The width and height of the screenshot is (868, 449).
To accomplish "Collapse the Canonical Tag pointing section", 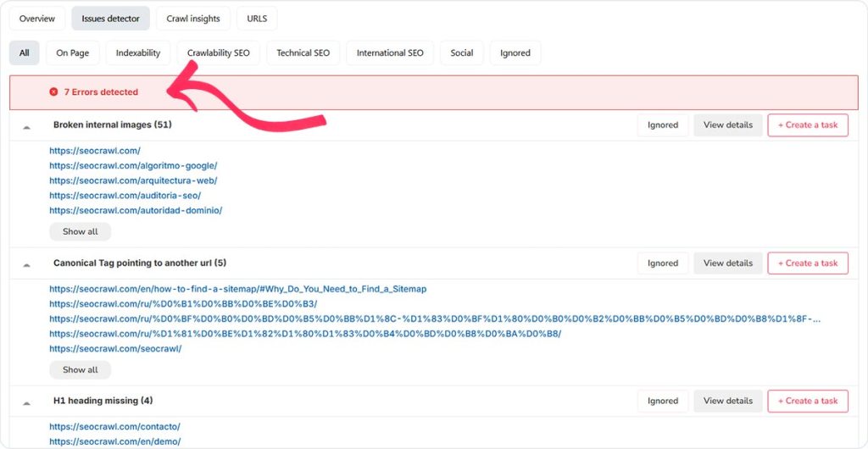I will tap(27, 264).
